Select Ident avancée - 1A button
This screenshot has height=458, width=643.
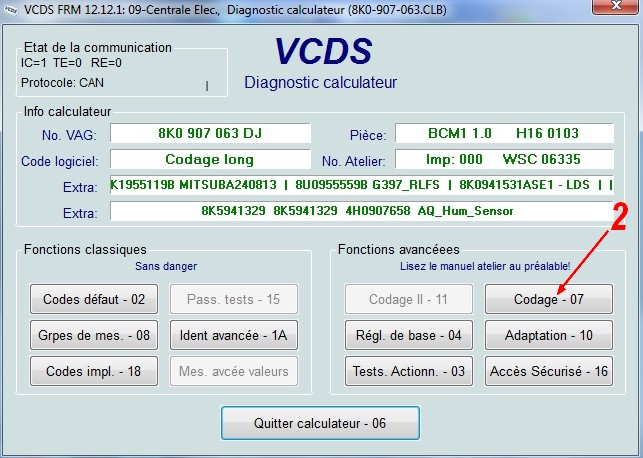234,335
